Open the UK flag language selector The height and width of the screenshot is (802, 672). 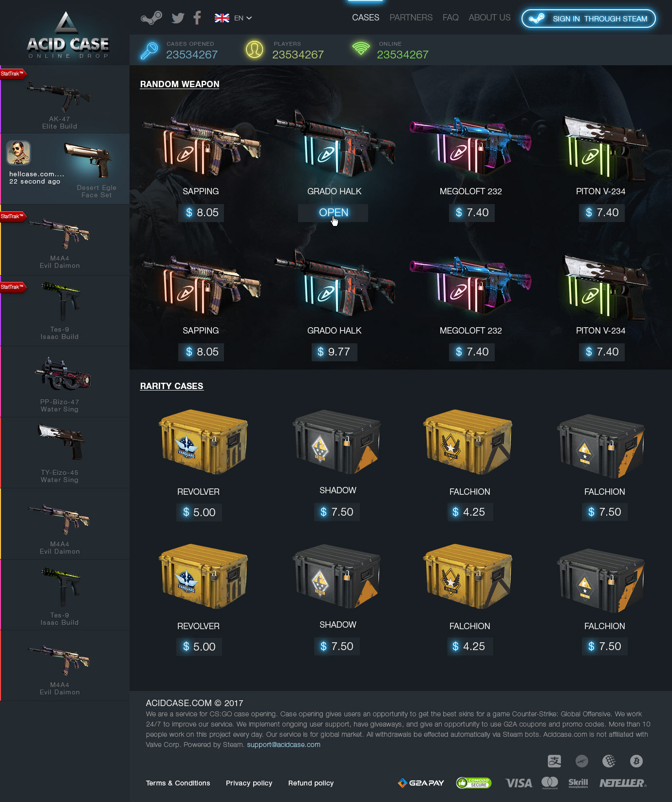(x=222, y=18)
